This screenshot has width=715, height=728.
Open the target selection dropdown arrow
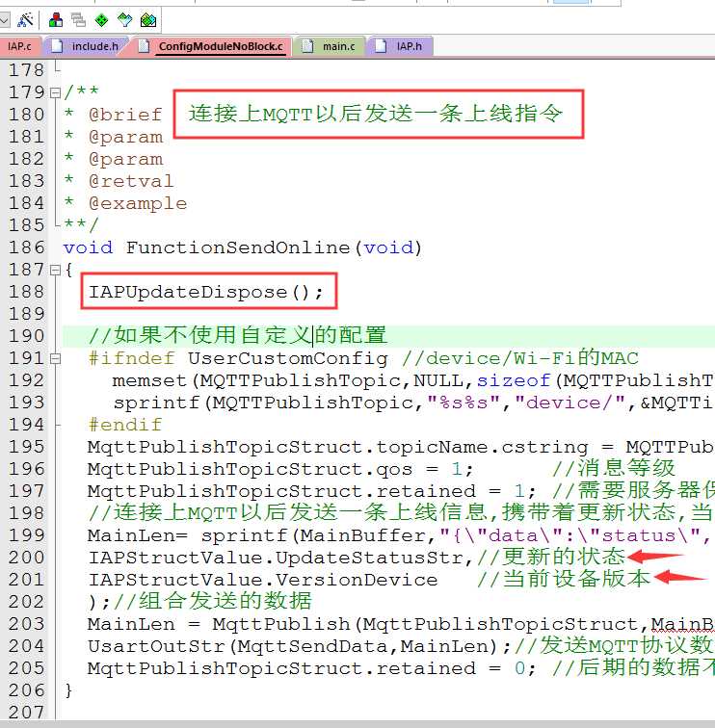tap(4, 19)
